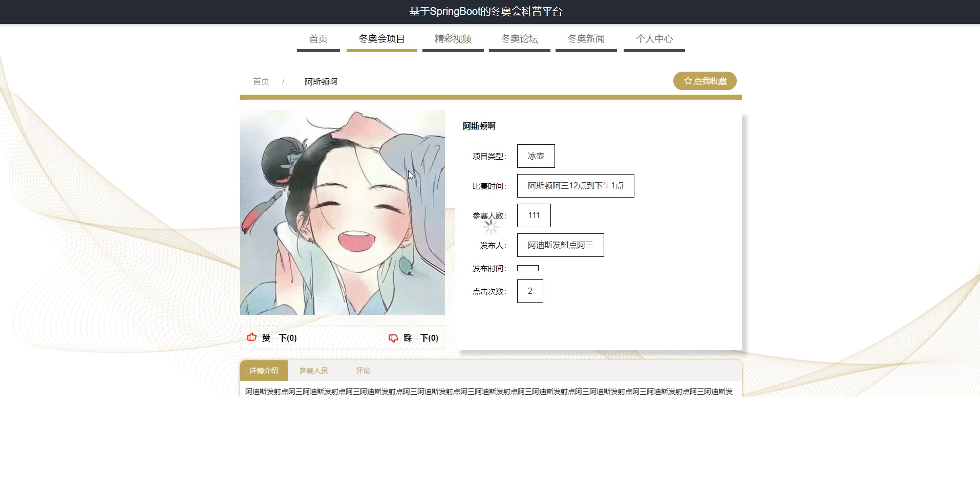The width and height of the screenshot is (980, 477).
Task: Click the empty 发布时间 value box
Action: tap(528, 268)
